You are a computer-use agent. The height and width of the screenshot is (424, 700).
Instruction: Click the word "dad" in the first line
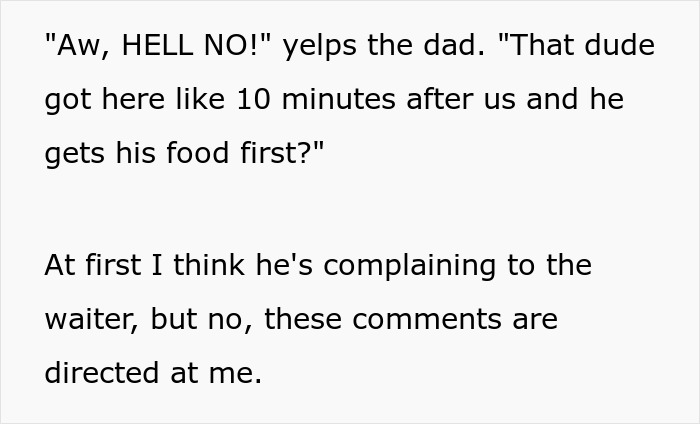454,48
